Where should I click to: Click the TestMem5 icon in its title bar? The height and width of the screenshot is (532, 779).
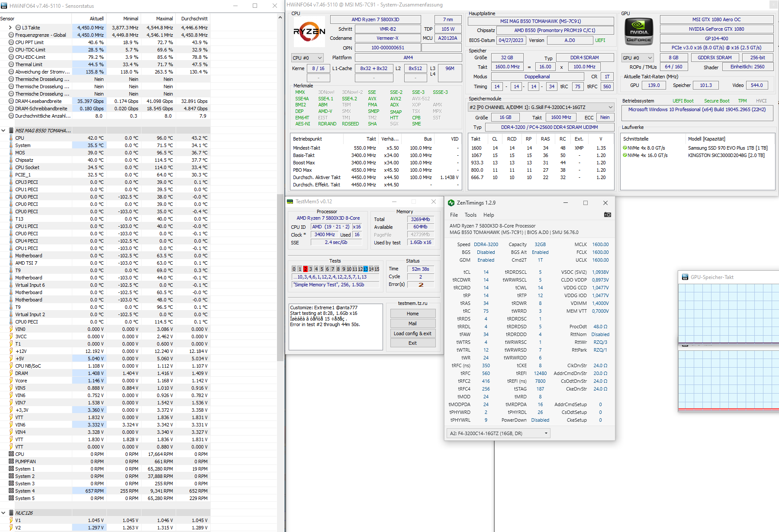289,201
